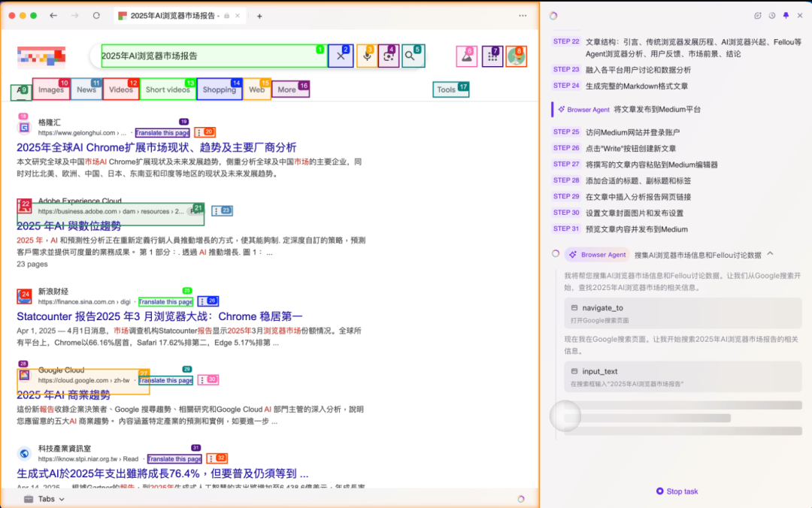Screen dimensions: 812x508
Task: Go back using the browser back arrow
Action: 53,16
